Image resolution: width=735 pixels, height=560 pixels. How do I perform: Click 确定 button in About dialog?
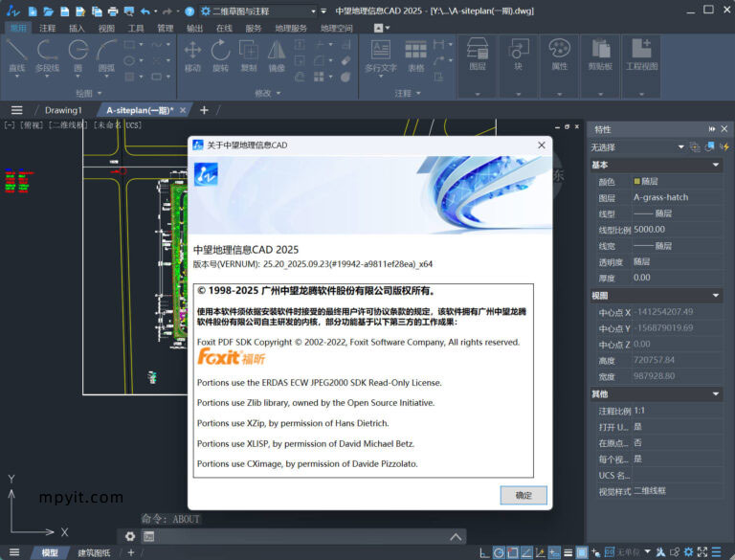tap(523, 495)
